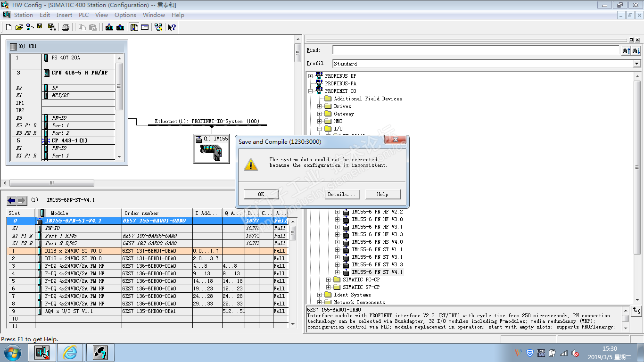Select Network Components in catalog

tap(359, 302)
